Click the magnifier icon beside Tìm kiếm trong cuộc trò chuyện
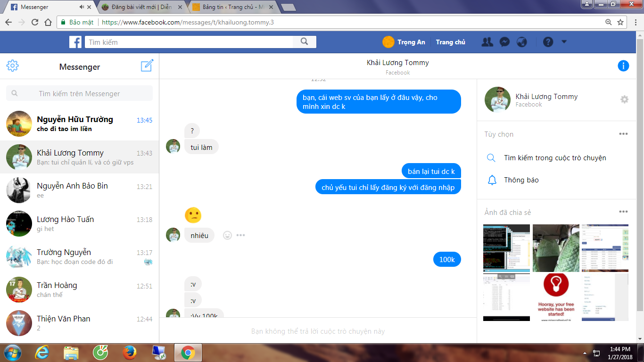The width and height of the screenshot is (644, 362). (x=491, y=158)
